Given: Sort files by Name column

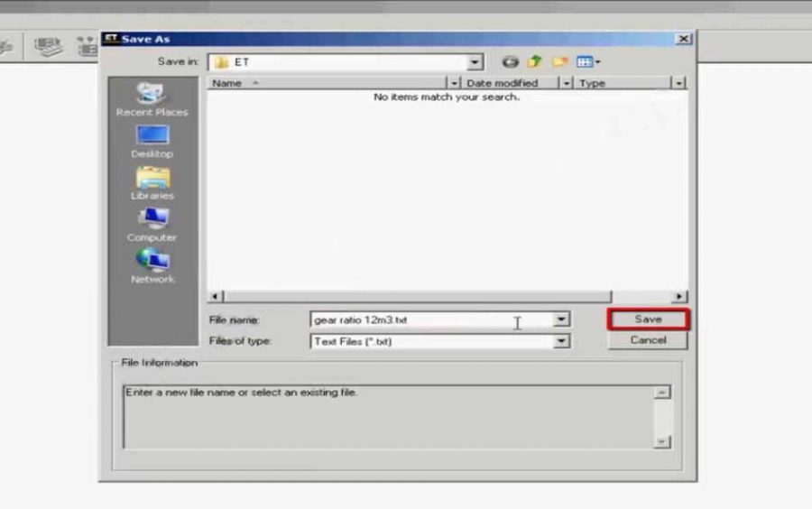Looking at the screenshot, I should (x=325, y=83).
